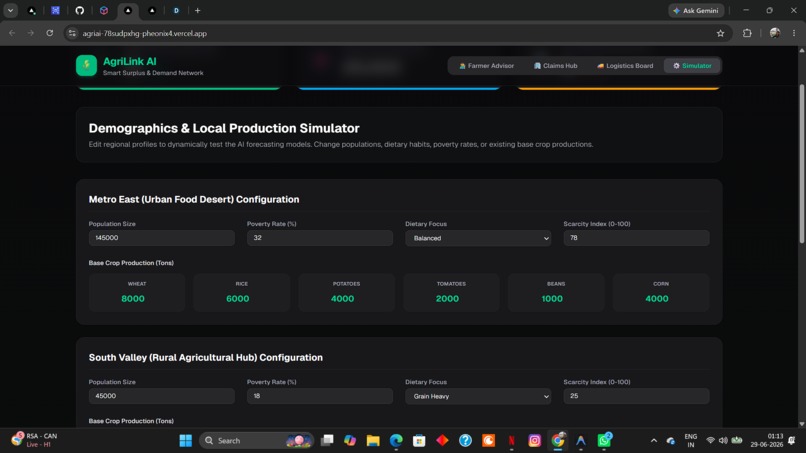806x453 pixels.
Task: Open the notifications bell icon
Action: (792, 441)
